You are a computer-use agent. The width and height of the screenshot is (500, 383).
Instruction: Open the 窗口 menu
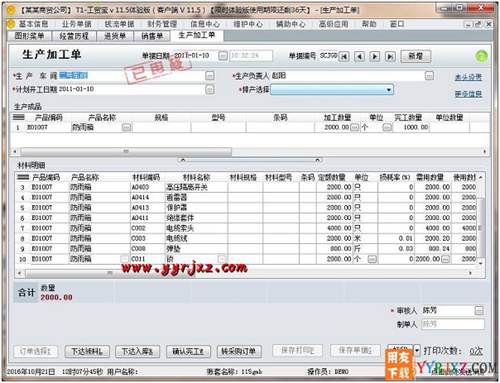(x=397, y=24)
